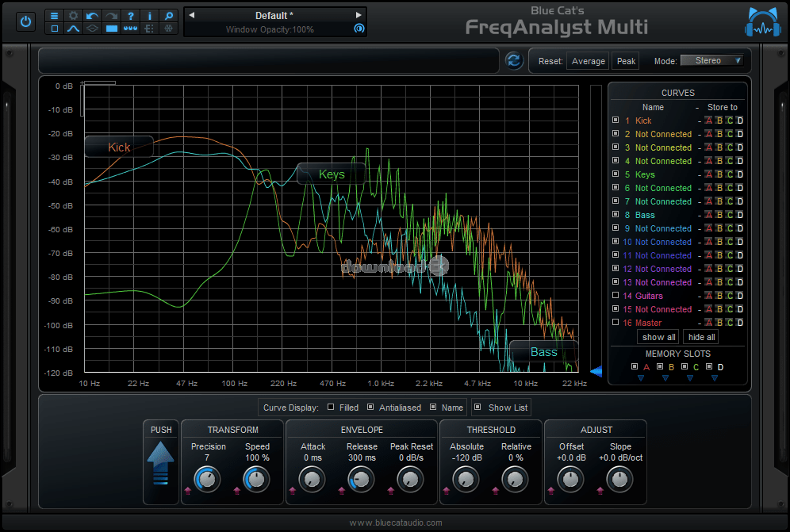Enable the Guitars curve checkbox
This screenshot has height=532, width=790.
[x=616, y=295]
